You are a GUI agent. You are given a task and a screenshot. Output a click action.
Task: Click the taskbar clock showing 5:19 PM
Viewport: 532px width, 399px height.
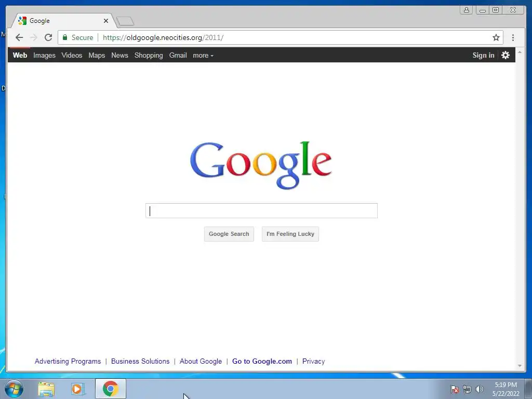click(x=506, y=389)
